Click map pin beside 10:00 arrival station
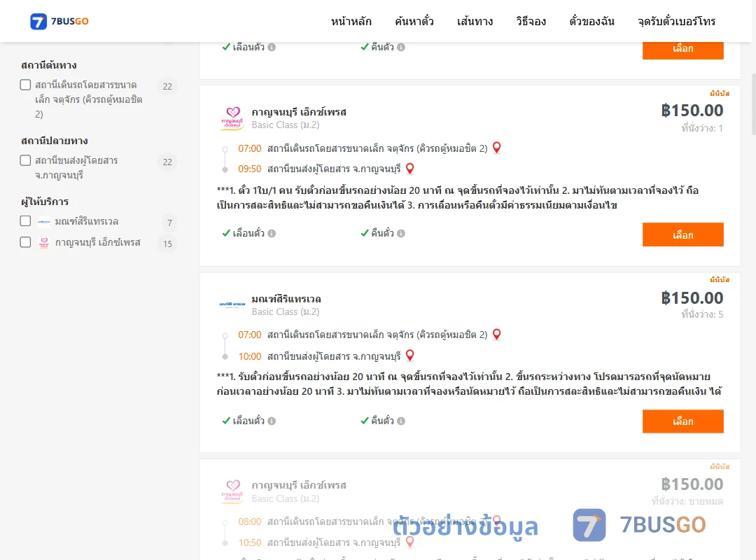The image size is (756, 560). (409, 356)
